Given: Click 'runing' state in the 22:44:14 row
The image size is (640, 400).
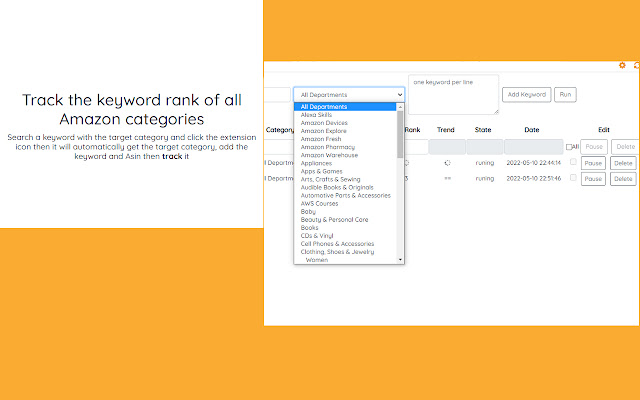Looking at the screenshot, I should click(x=485, y=163).
